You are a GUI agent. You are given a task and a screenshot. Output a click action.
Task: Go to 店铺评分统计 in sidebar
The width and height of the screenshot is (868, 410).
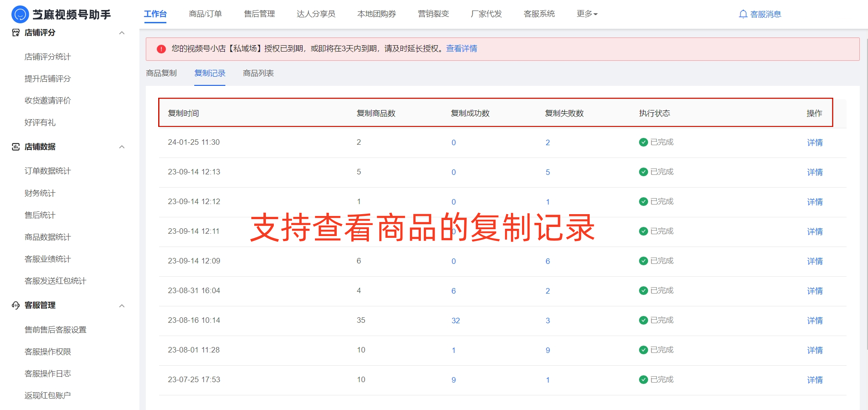48,57
